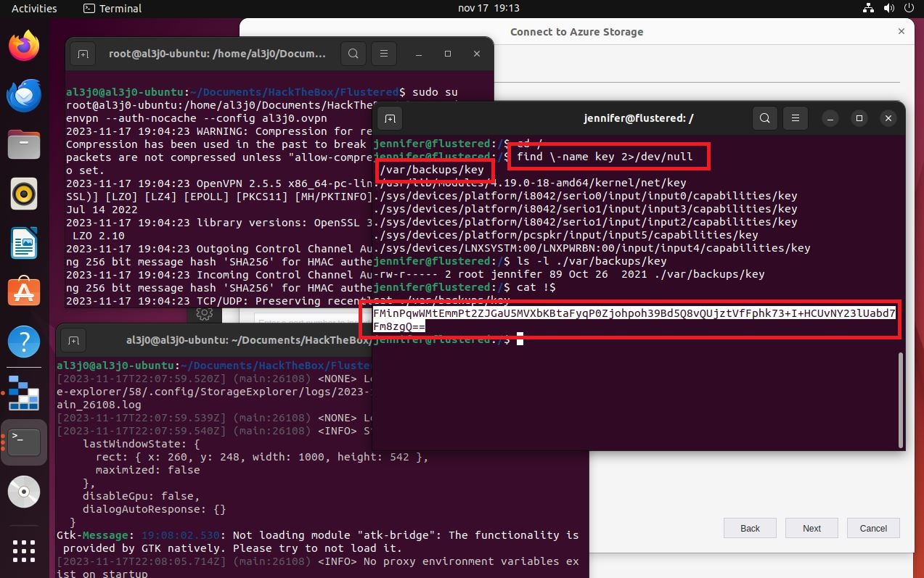Click the key string starting 'FMinPqwWMtEmmPt2'
The width and height of the screenshot is (924, 578).
pos(634,320)
